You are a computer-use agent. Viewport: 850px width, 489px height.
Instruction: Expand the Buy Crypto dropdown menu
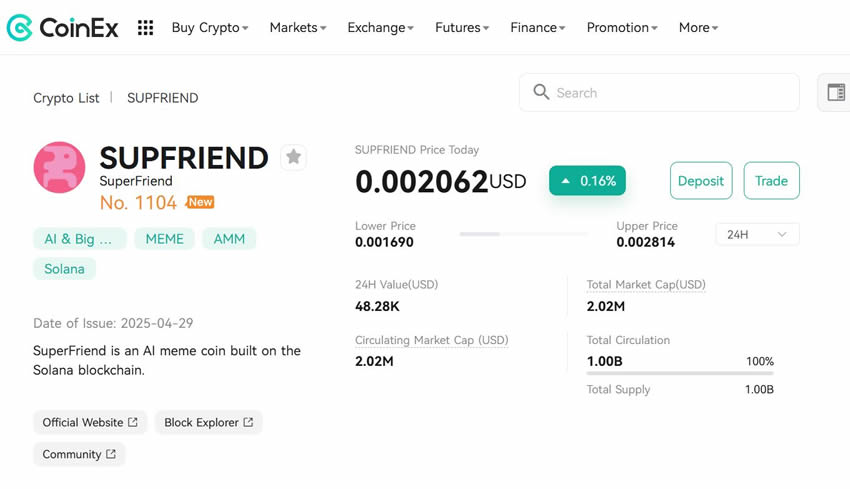coord(210,28)
